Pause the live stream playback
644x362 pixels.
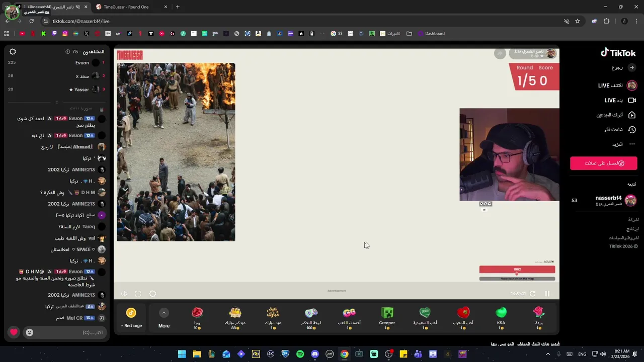tap(547, 294)
